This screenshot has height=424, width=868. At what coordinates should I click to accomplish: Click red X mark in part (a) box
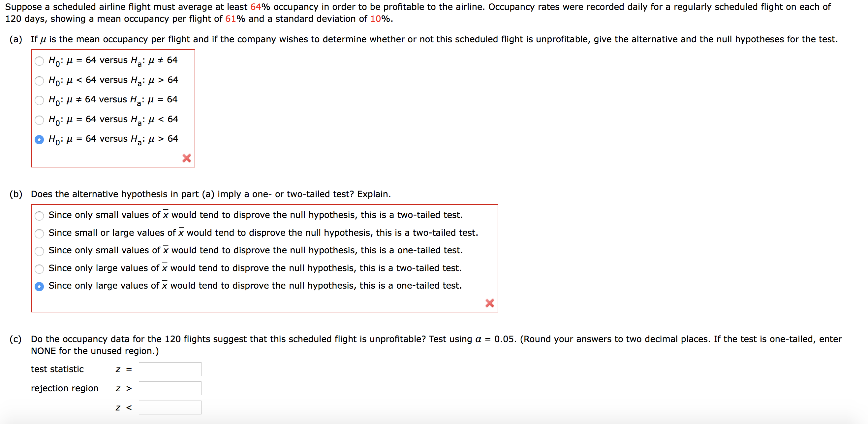coord(186,158)
